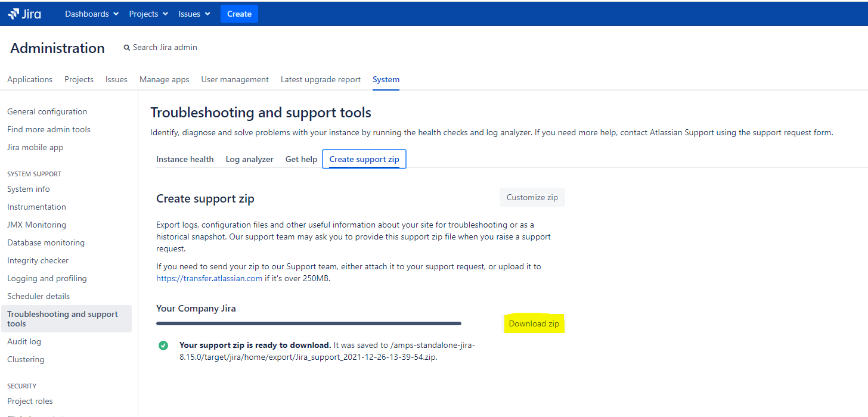Open the Get help tab
This screenshot has width=868, height=417.
pos(301,159)
